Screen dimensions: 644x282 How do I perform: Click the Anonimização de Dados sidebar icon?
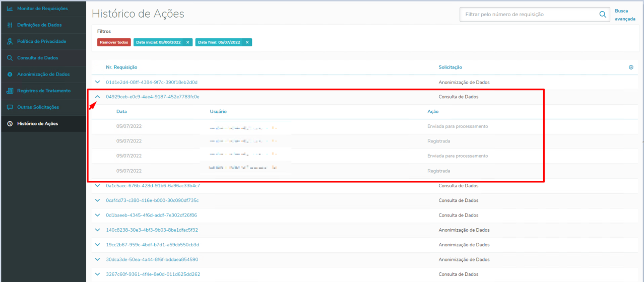pos(10,75)
